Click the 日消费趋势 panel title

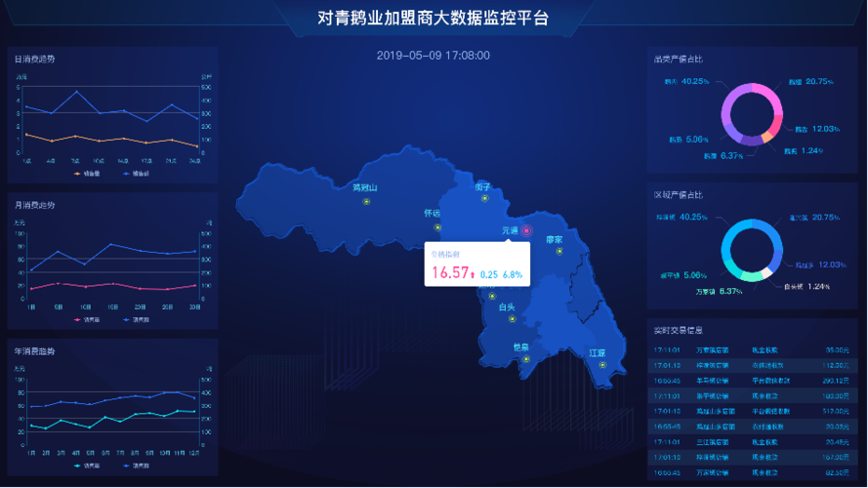click(34, 59)
